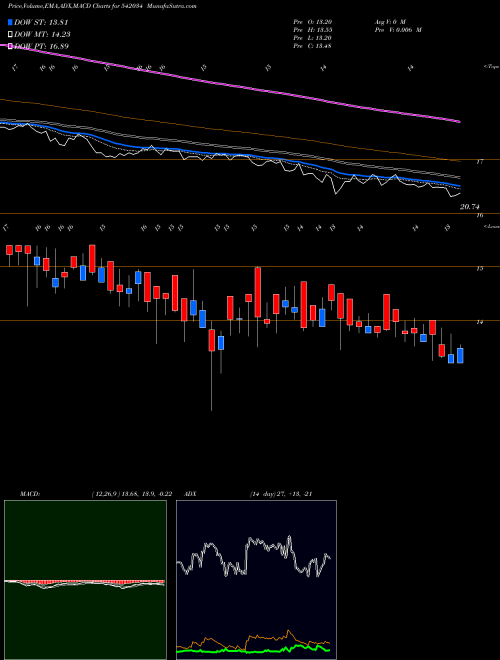Click the ADX '(14 day) 27, +18, -21' readout

(x=281, y=494)
